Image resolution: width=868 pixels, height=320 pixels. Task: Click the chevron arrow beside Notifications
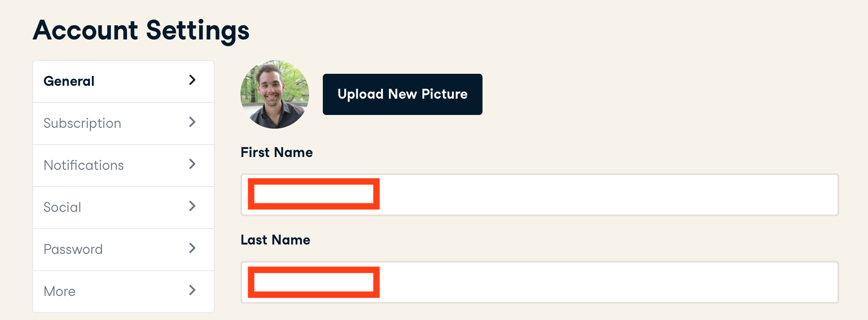coord(192,164)
